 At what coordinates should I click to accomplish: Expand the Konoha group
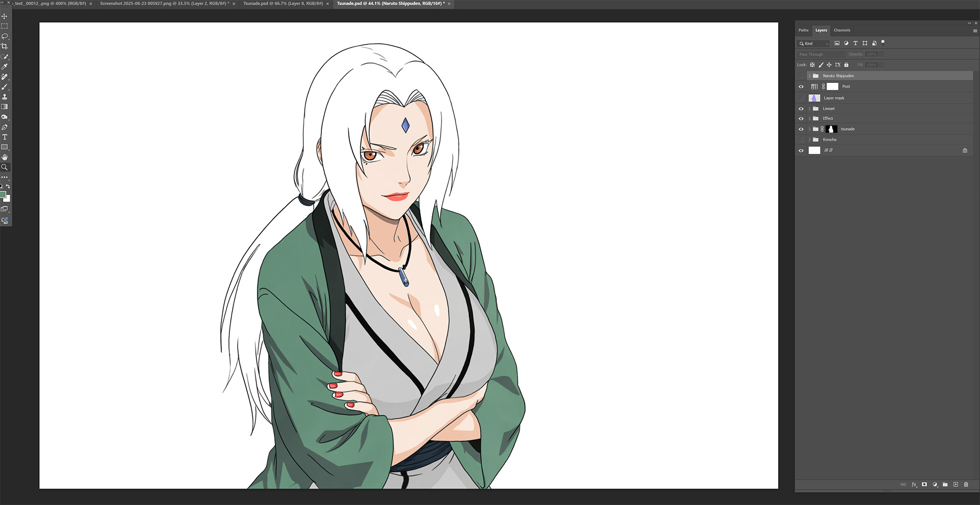[809, 140]
